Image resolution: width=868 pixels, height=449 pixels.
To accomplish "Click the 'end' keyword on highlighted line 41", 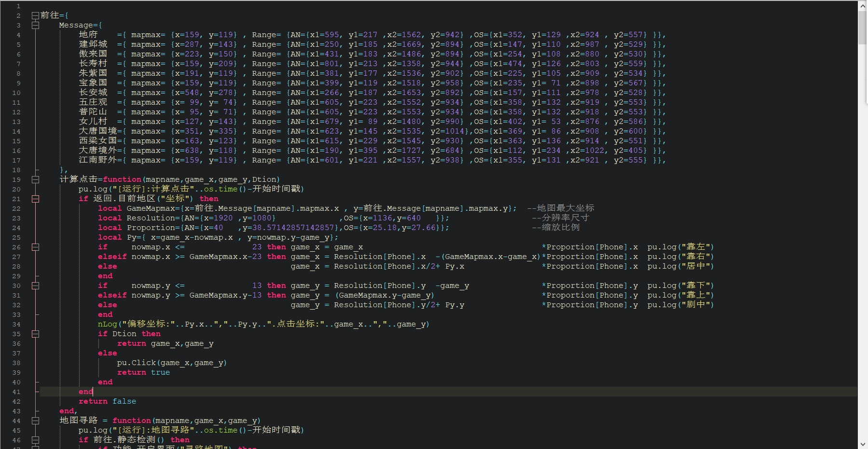I will tap(86, 392).
